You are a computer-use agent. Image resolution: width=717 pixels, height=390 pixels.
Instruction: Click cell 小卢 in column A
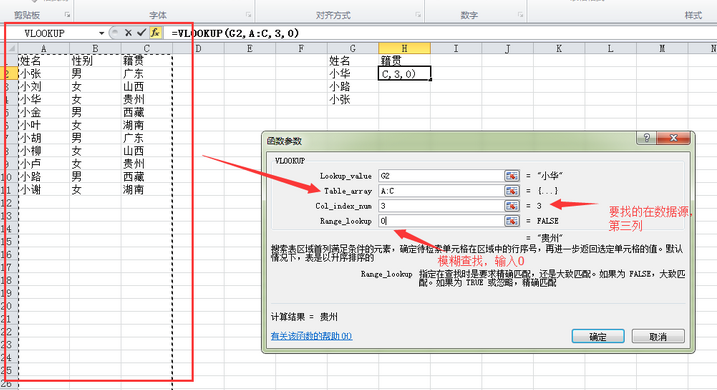pos(44,164)
